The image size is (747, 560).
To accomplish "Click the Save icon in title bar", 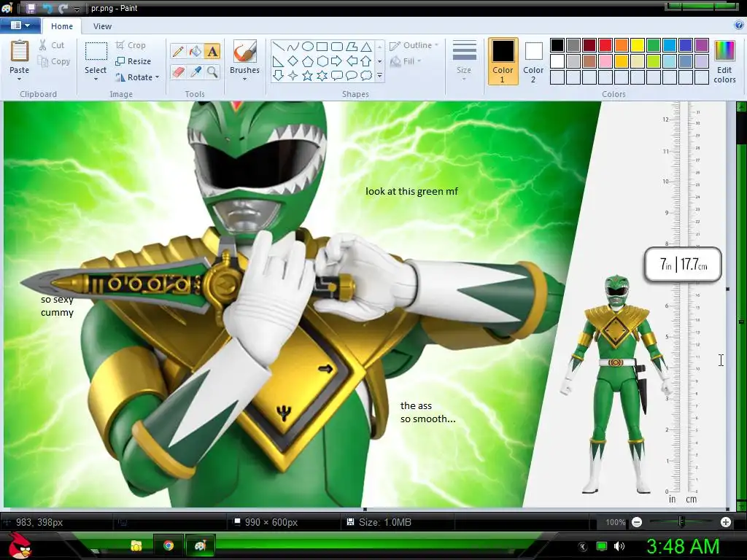I will (31, 8).
